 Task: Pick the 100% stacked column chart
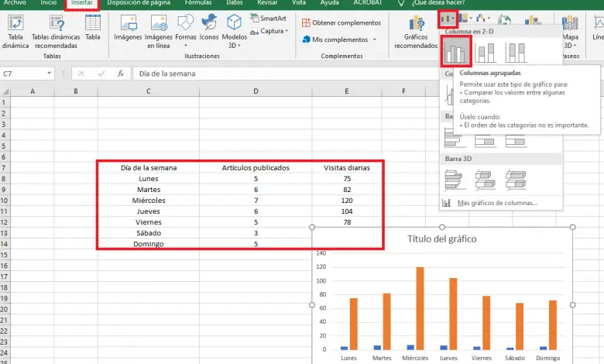[516, 52]
